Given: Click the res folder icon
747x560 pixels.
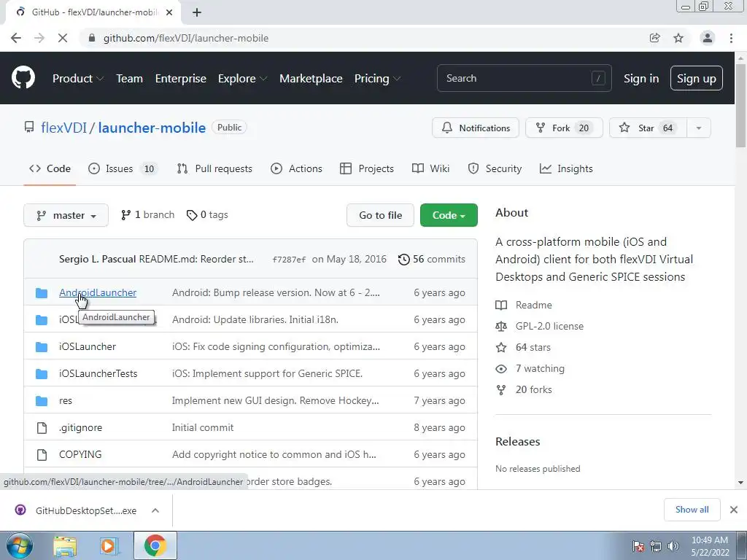Looking at the screenshot, I should coord(42,401).
